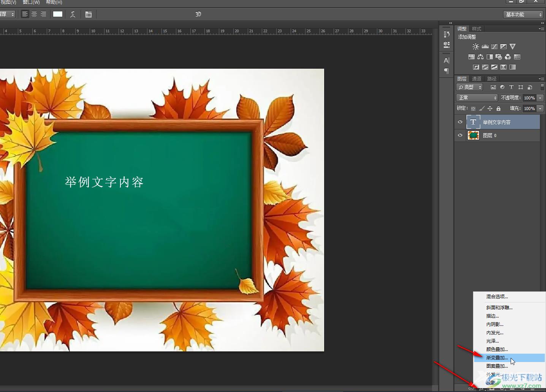Open the fill slider dropdown arrow
Image resolution: width=546 pixels, height=392 pixels.
[540, 109]
